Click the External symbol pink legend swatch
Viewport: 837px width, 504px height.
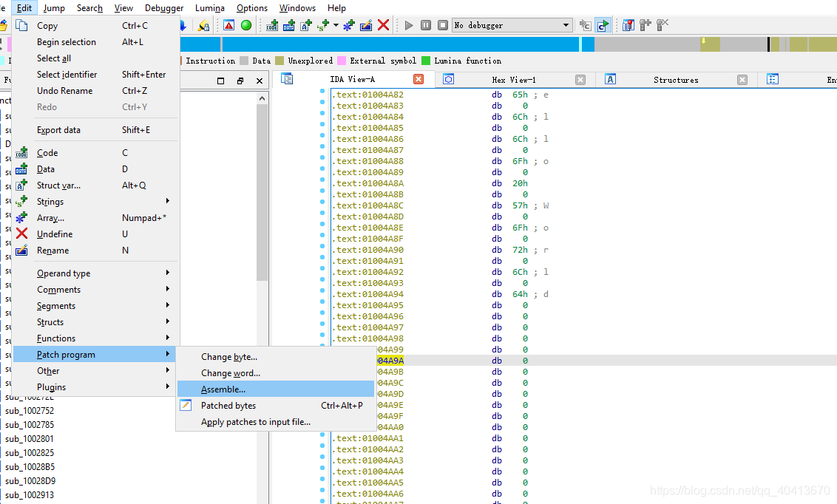342,61
